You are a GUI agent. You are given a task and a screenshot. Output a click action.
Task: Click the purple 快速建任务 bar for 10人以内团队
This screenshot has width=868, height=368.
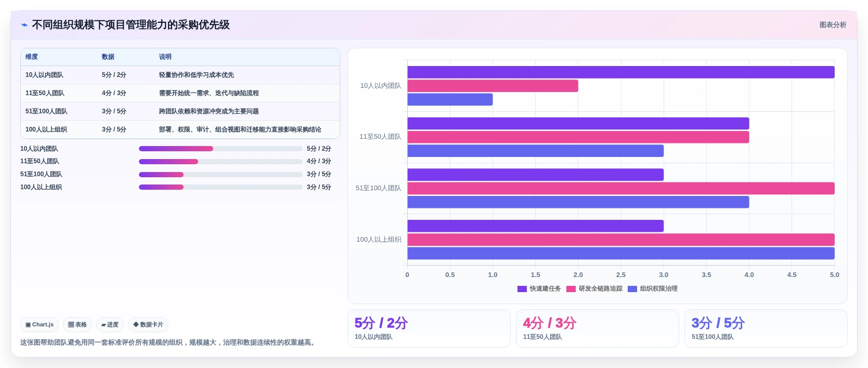621,72
